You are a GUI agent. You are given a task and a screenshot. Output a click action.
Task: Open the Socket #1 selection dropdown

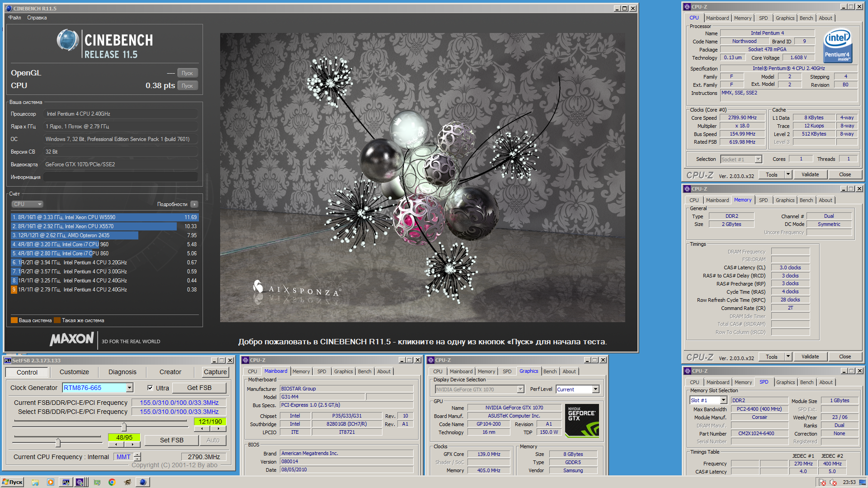pos(759,159)
